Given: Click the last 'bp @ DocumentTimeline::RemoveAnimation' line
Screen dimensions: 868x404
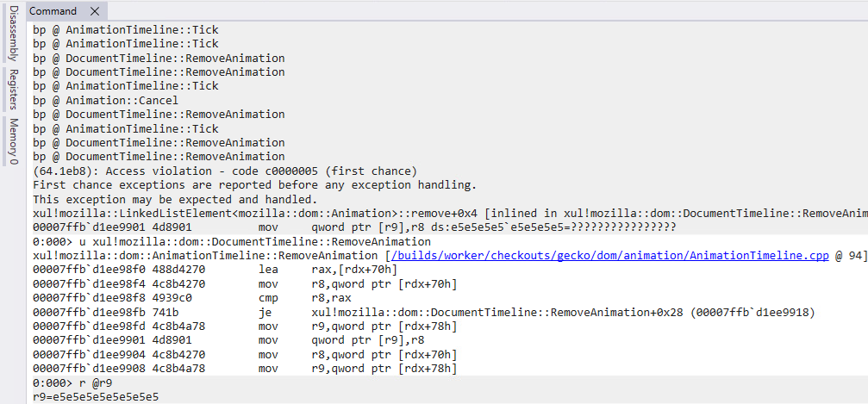Looking at the screenshot, I should coord(159,157).
